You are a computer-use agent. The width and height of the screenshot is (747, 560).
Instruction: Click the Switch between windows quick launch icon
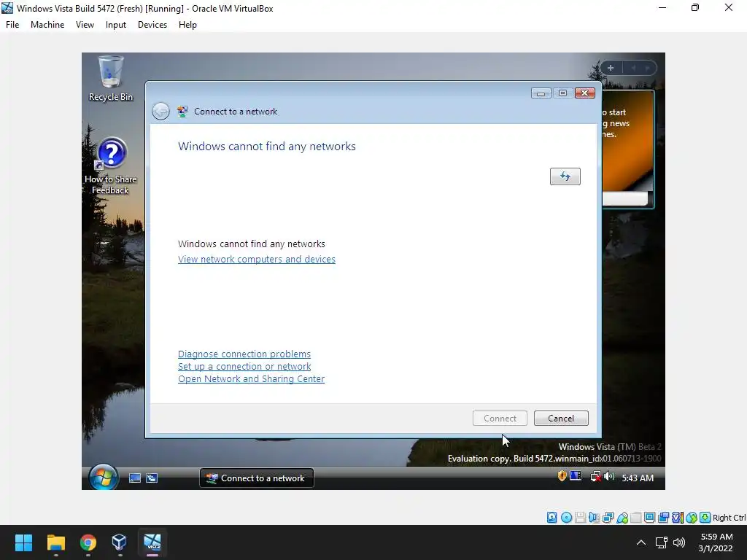coord(152,478)
